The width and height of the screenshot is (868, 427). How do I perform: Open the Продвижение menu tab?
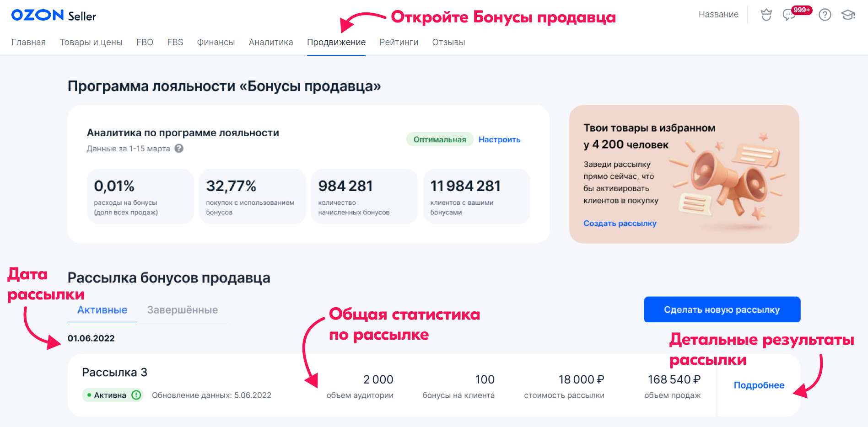pos(336,42)
